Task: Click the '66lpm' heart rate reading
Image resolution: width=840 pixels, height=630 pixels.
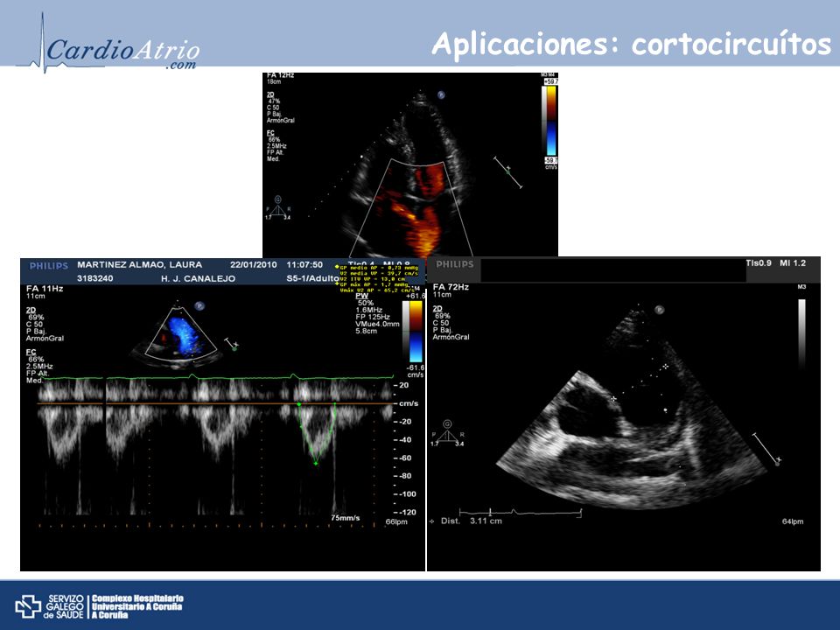Action: tap(396, 521)
